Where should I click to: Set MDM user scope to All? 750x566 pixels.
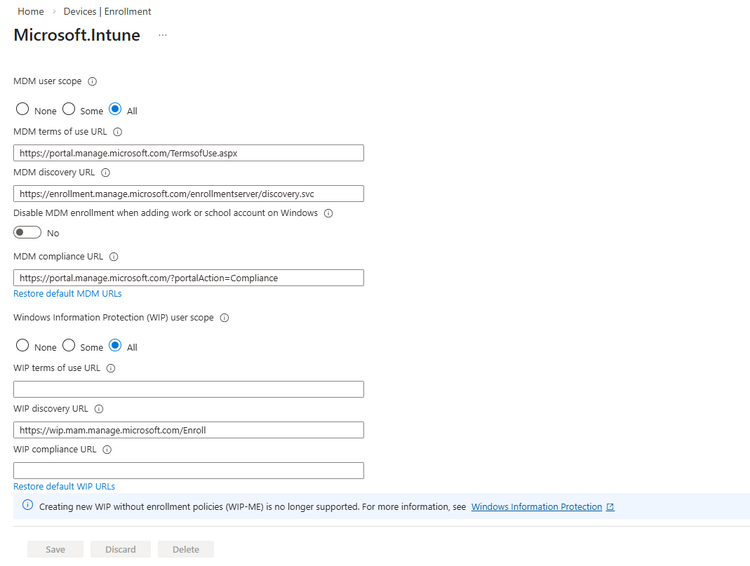coord(115,109)
